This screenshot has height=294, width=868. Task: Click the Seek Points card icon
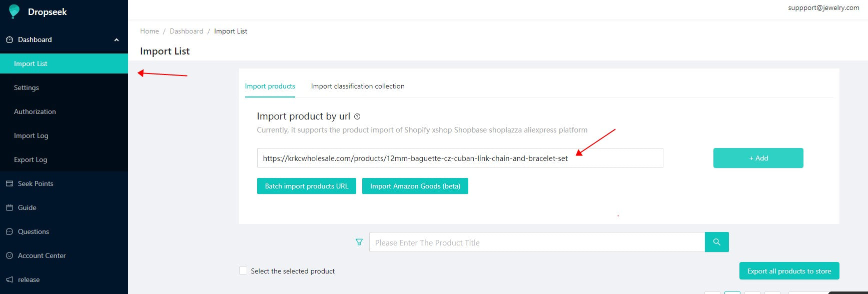(x=9, y=183)
